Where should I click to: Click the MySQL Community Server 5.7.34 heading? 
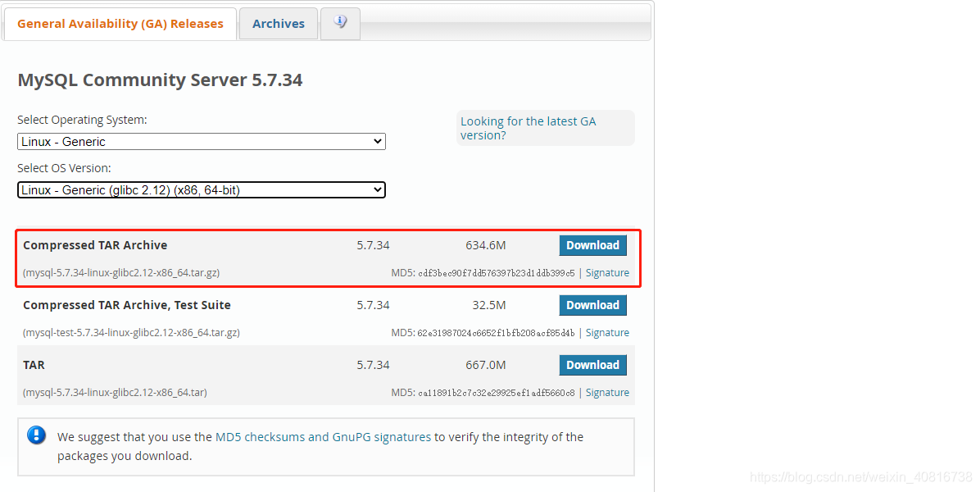click(x=160, y=80)
